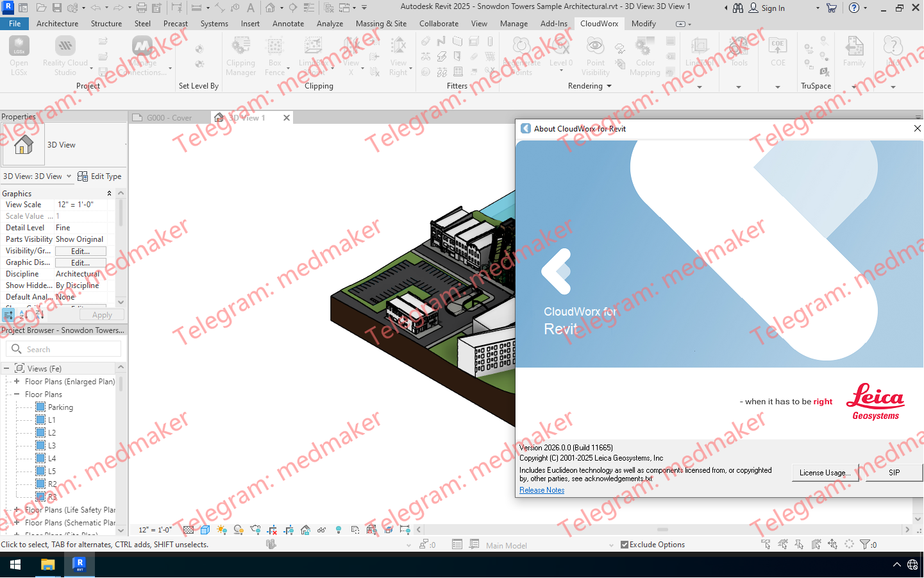Click the Search field in Project Browser

click(x=63, y=348)
